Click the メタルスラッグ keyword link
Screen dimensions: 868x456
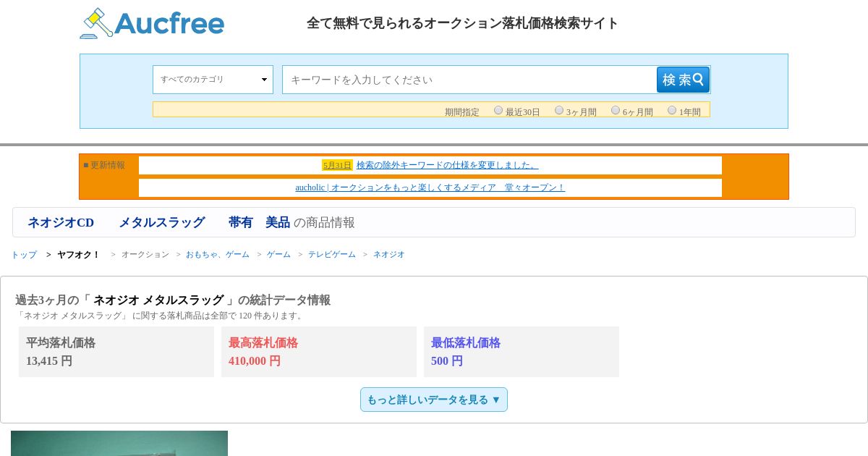[x=161, y=223]
